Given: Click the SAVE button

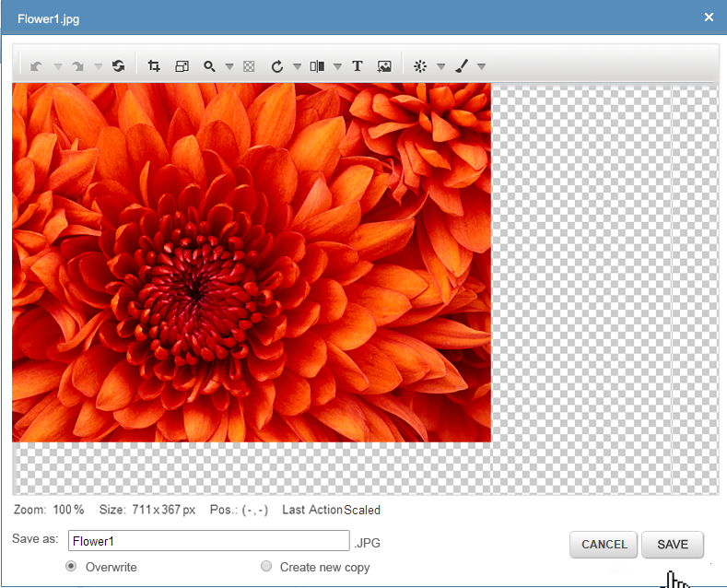Looking at the screenshot, I should tap(673, 545).
